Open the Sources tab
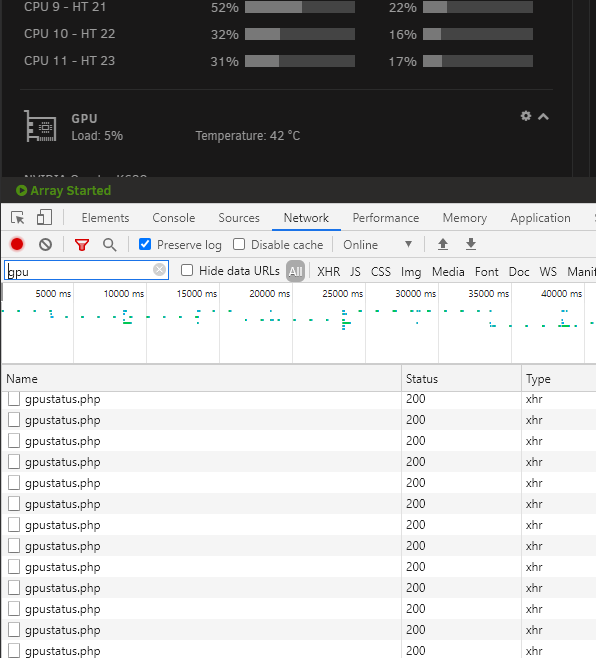This screenshot has width=596, height=658. coord(239,218)
